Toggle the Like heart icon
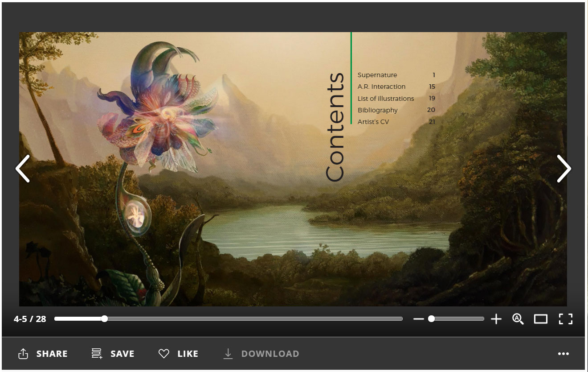This screenshot has width=588, height=372. point(164,353)
